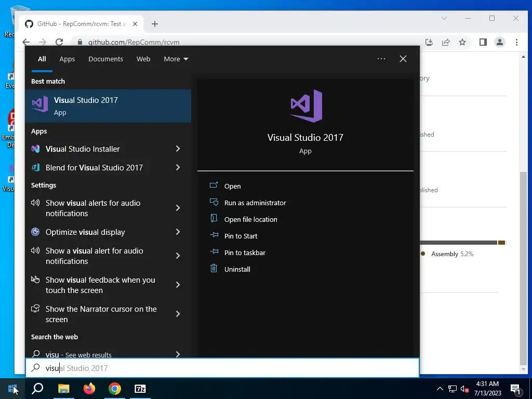Open 7-Zip from the taskbar
Image resolution: width=532 pixels, height=399 pixels.
(140, 389)
